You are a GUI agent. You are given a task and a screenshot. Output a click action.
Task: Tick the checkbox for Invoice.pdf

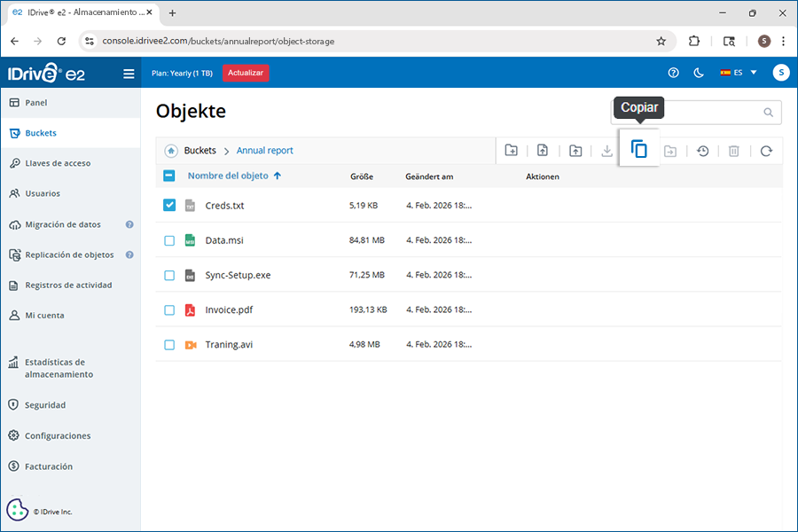pyautogui.click(x=169, y=310)
